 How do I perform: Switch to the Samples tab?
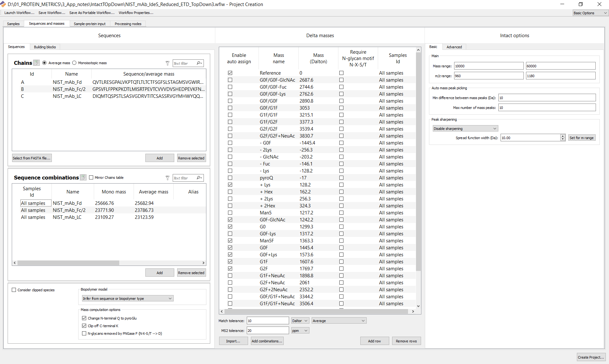(x=13, y=24)
